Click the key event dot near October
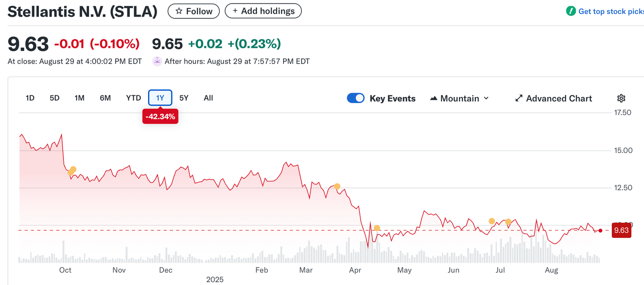 pyautogui.click(x=73, y=170)
